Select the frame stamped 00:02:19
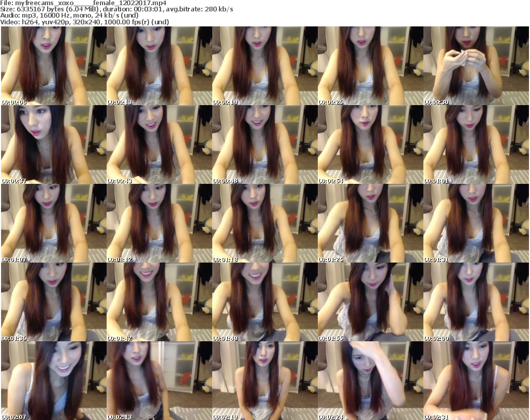The width and height of the screenshot is (530, 420). pyautogui.click(x=264, y=381)
